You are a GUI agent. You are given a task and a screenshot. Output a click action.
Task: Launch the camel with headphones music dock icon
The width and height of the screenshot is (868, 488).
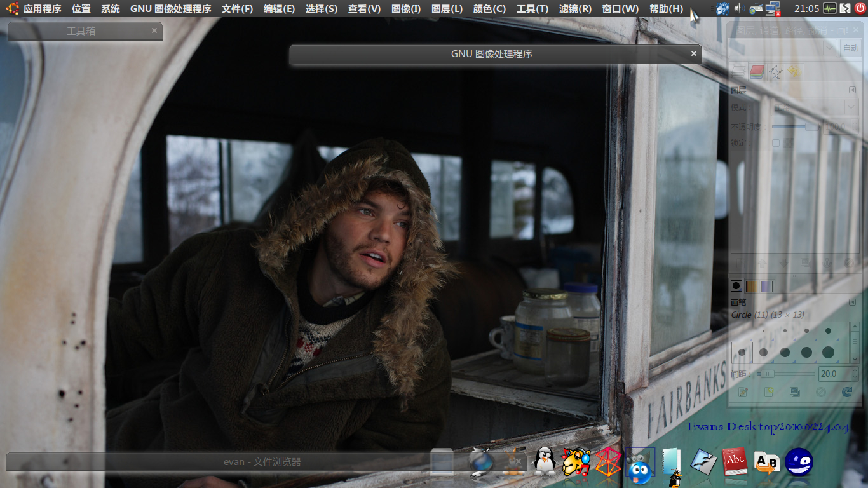tap(576, 462)
